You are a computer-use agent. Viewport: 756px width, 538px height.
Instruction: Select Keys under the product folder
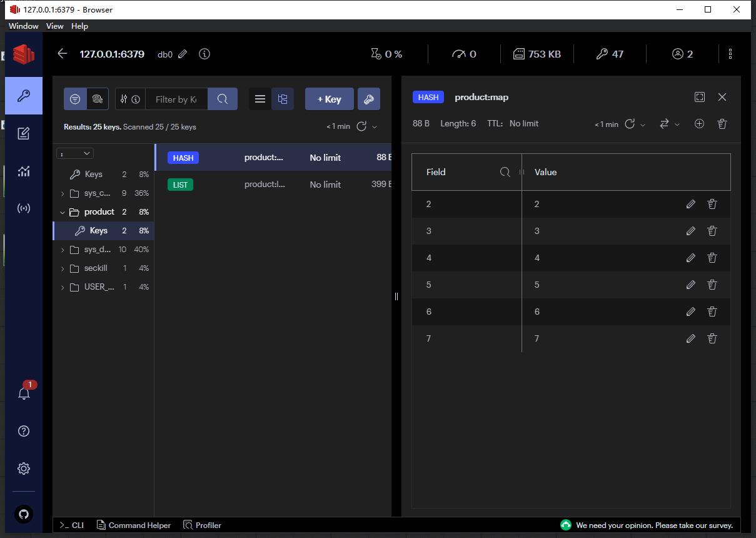pos(104,231)
